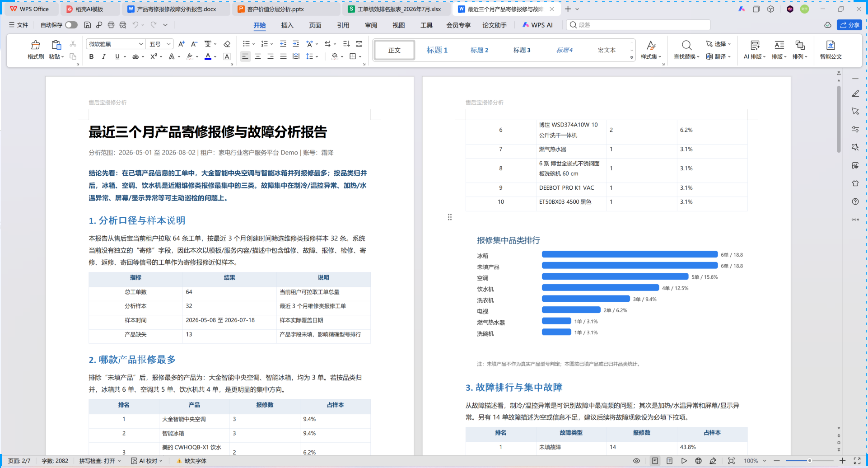Click the Share (分享) button
The image size is (868, 468).
tap(849, 25)
